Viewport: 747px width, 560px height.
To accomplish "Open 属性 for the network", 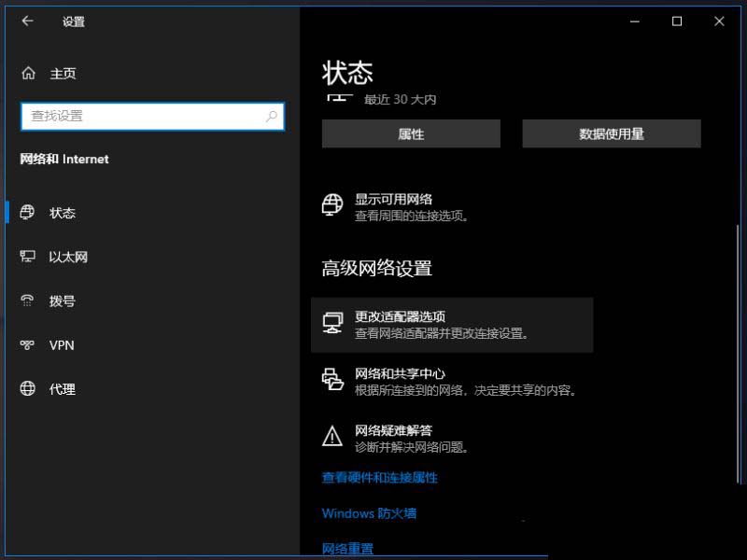I will tap(411, 133).
